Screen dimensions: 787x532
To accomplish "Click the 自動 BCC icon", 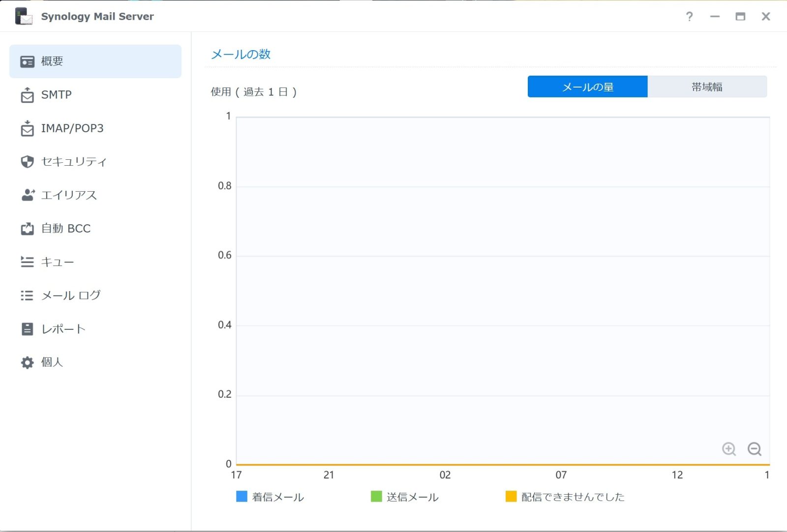I will pos(28,229).
